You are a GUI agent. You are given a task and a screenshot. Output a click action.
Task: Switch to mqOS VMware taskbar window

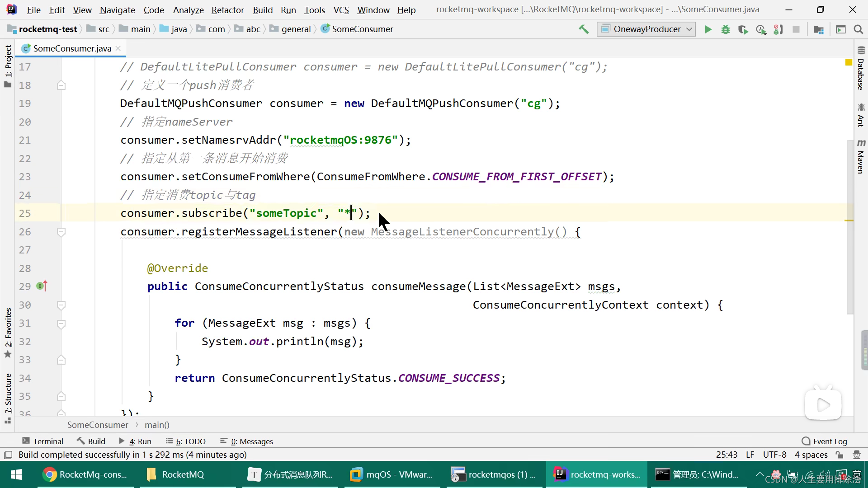pos(392,474)
